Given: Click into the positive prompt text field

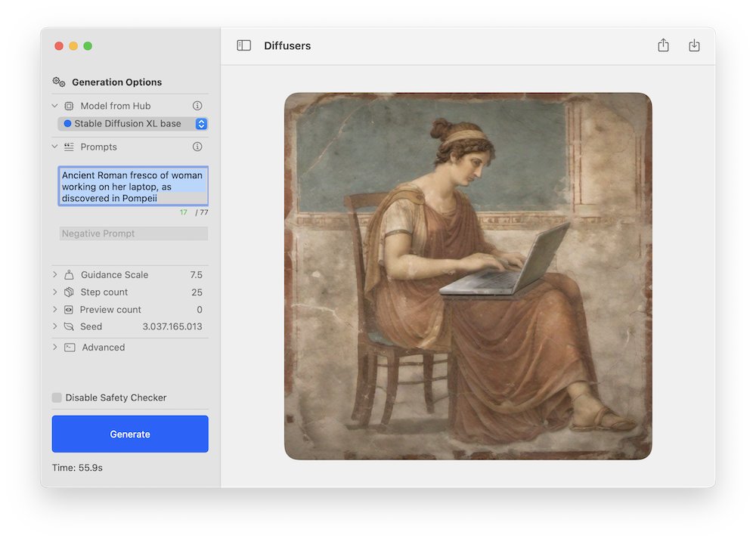Looking at the screenshot, I should click(x=133, y=187).
